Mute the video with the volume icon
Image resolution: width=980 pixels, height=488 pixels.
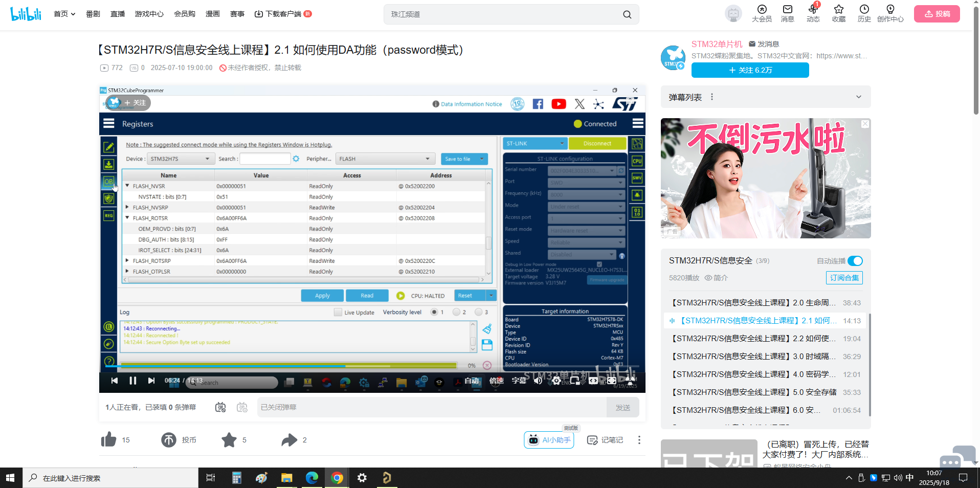coord(538,381)
